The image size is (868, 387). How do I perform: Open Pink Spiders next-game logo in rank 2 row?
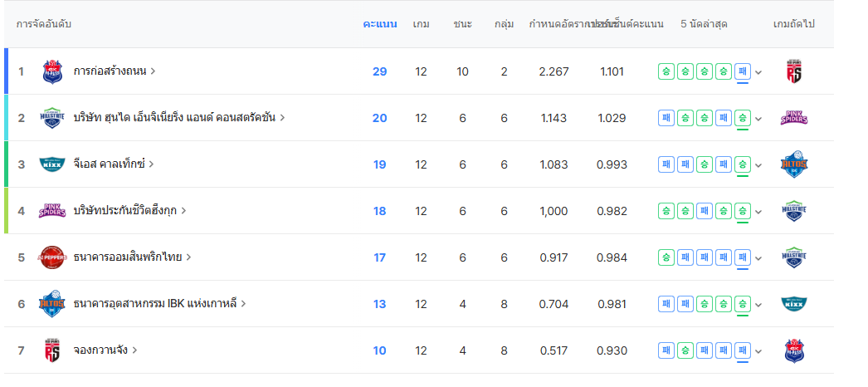pyautogui.click(x=794, y=118)
